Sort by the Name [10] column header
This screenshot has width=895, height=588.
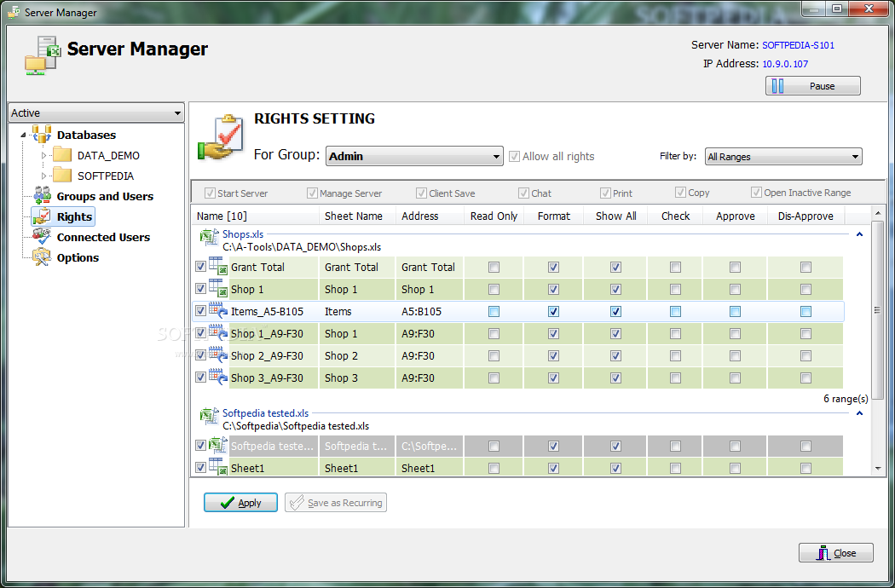coord(255,216)
